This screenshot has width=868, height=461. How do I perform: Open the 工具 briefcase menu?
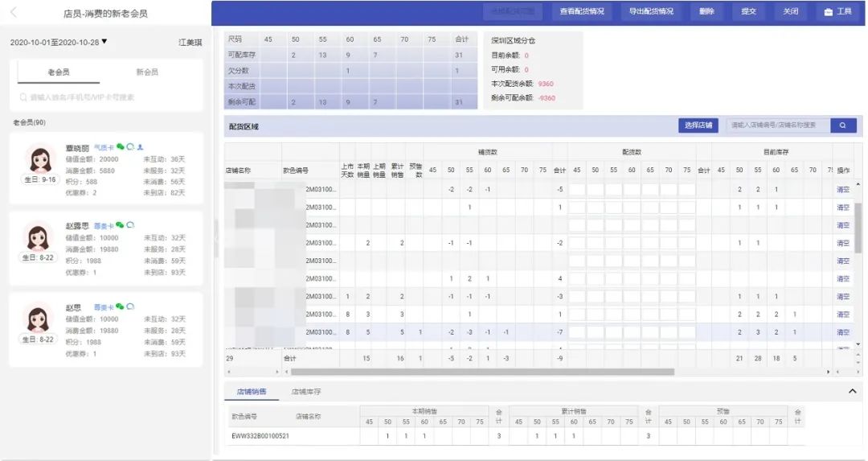(838, 11)
